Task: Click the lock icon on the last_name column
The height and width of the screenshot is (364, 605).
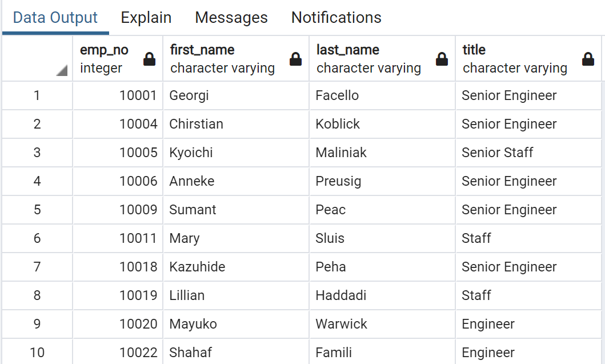Action: tap(441, 58)
